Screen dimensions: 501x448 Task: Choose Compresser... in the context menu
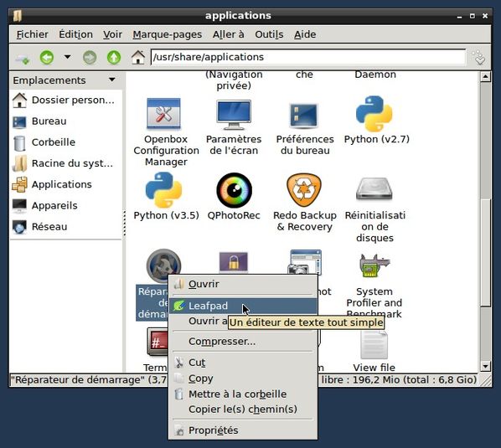pos(243,342)
